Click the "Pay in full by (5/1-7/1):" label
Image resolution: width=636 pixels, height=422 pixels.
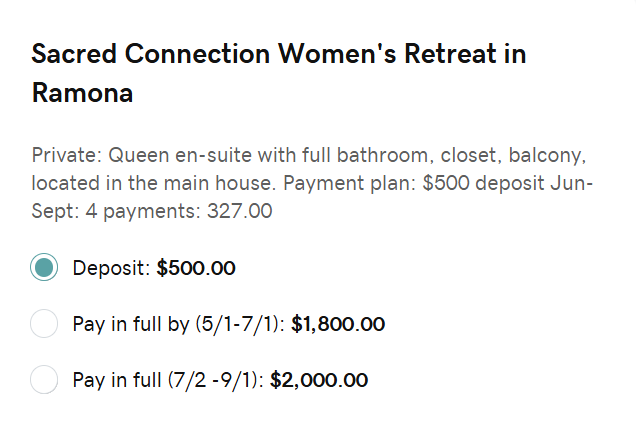click(x=179, y=324)
